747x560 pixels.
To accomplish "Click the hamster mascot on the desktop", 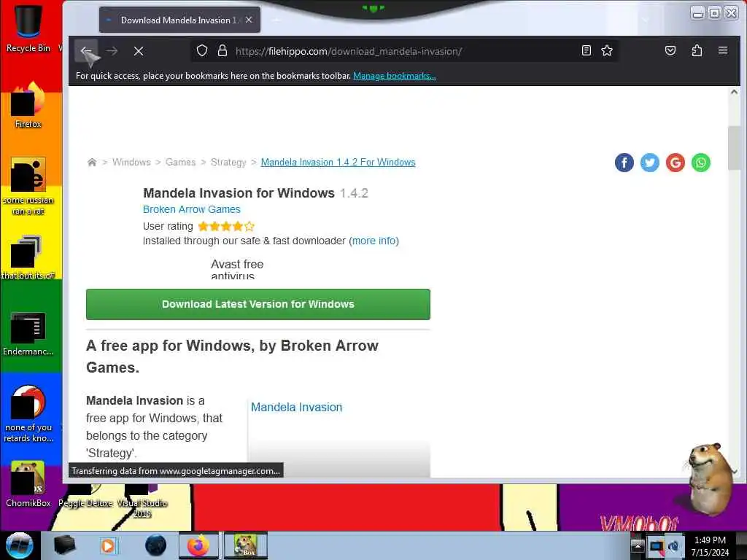I will point(709,478).
